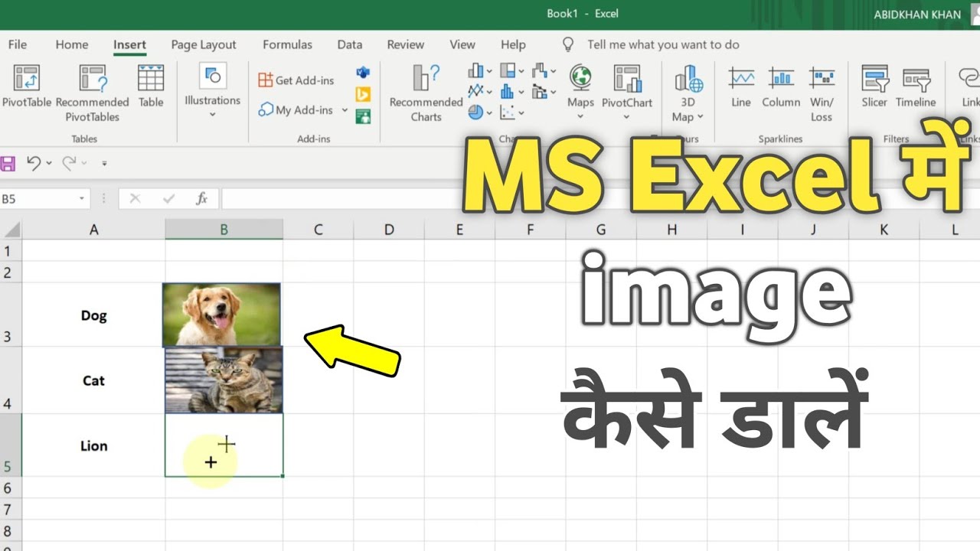Insert a Timeline filter
This screenshot has width=980, height=551.
point(916,86)
